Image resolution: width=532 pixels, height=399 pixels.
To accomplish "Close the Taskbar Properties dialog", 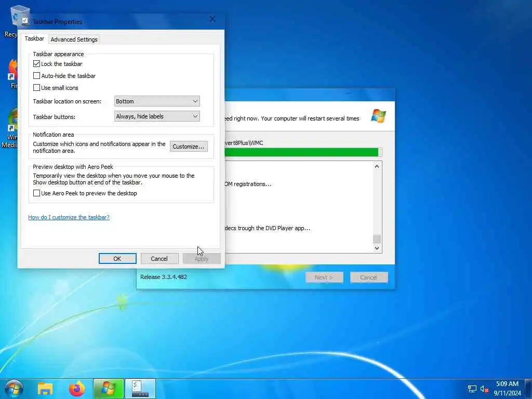I will click(x=212, y=19).
